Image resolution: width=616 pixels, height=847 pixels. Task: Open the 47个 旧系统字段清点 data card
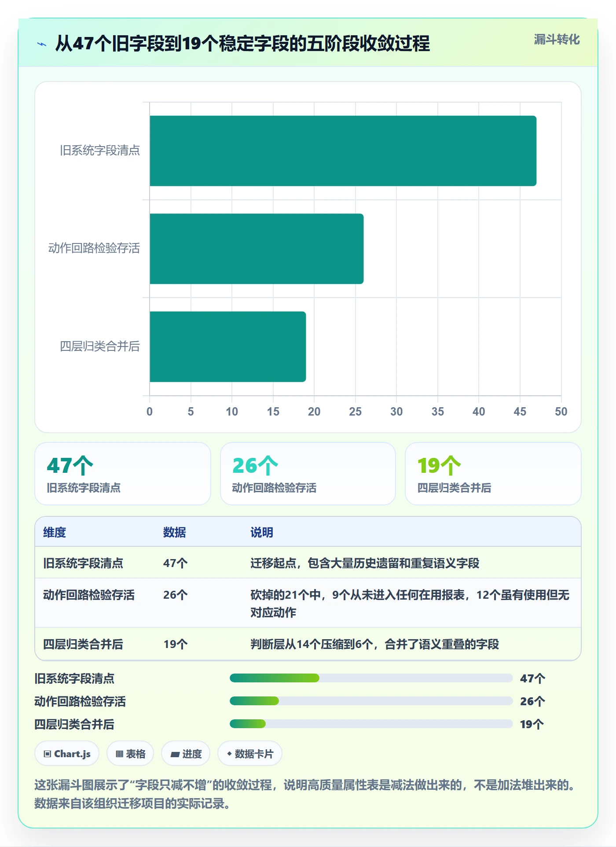point(123,474)
